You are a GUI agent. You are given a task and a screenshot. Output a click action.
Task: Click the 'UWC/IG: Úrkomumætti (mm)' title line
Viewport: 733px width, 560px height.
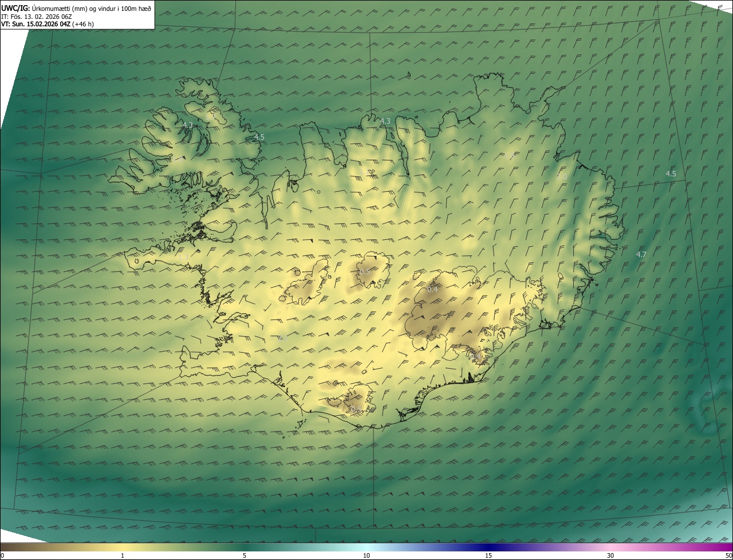click(76, 8)
